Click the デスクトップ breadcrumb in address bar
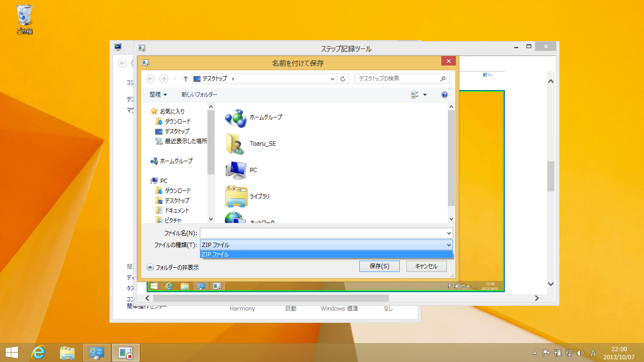 coord(215,79)
